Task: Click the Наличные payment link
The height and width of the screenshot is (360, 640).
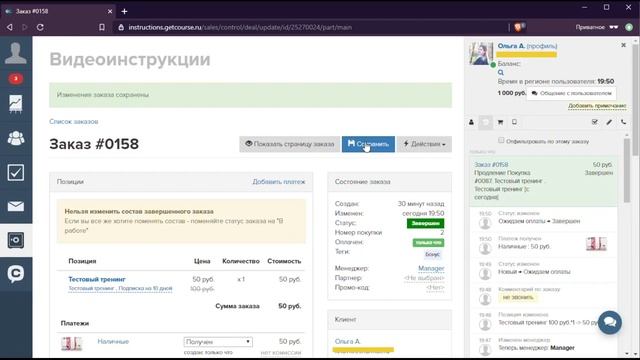Action: [113, 342]
